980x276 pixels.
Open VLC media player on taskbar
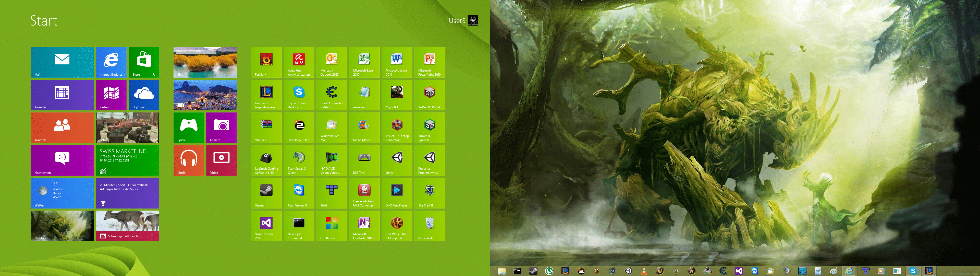coord(644,271)
